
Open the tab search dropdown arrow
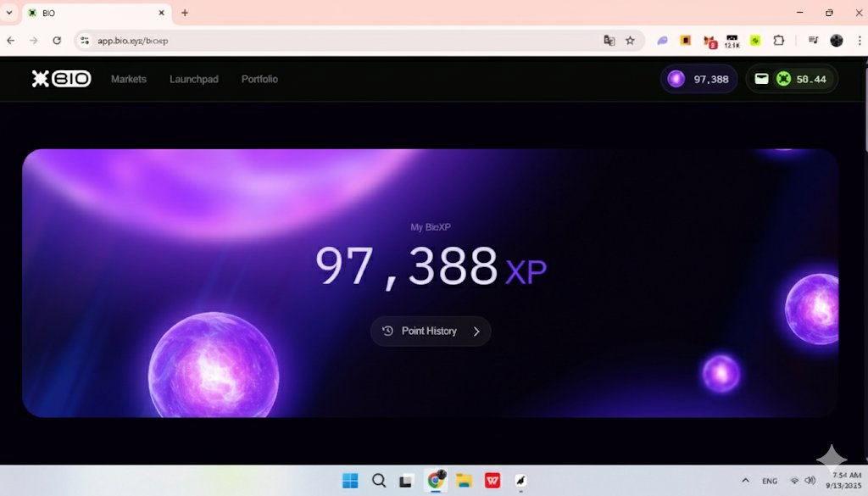[x=9, y=13]
